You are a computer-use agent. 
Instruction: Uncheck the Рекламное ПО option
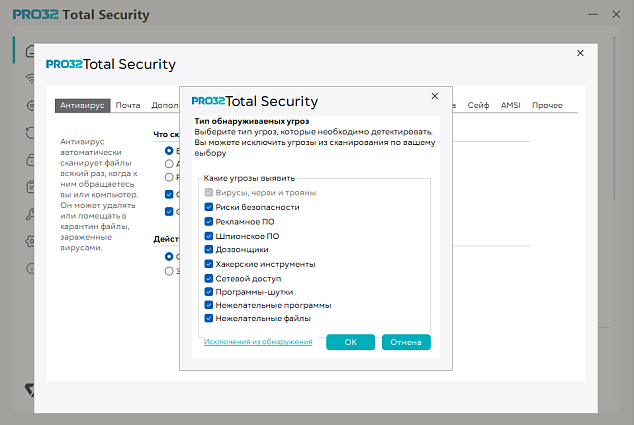coord(209,222)
